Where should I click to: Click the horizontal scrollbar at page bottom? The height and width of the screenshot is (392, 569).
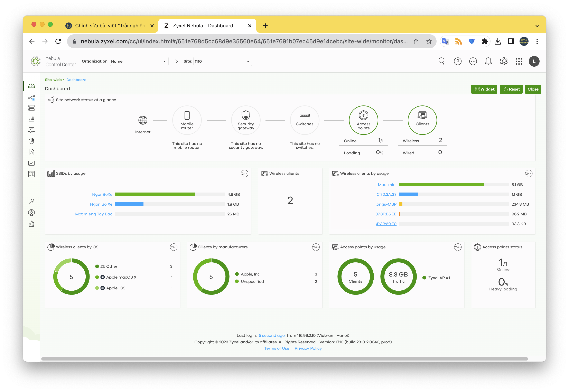284,359
